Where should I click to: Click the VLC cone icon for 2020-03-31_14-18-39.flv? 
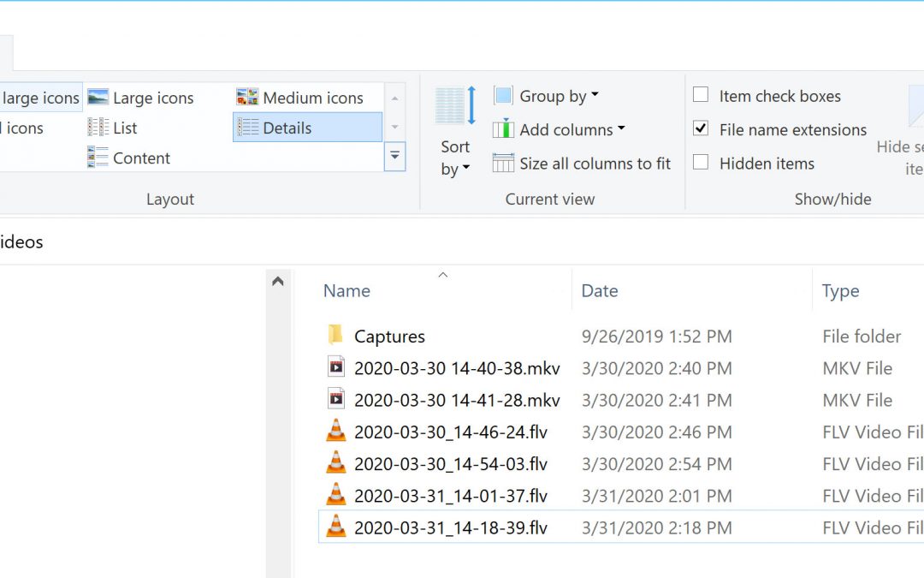pos(336,527)
